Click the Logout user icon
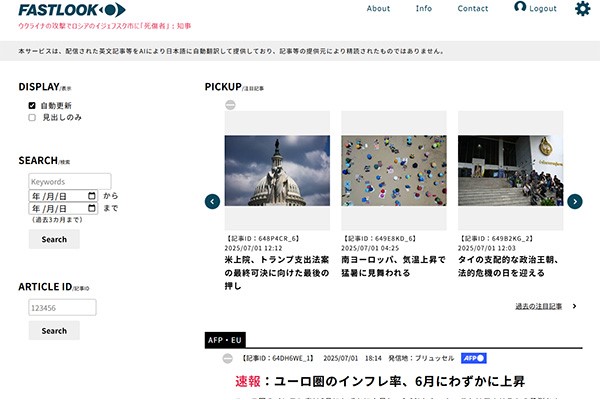 click(520, 7)
